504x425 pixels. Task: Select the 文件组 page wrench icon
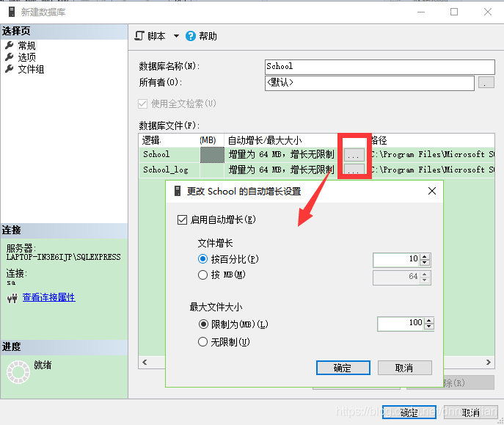click(x=10, y=69)
